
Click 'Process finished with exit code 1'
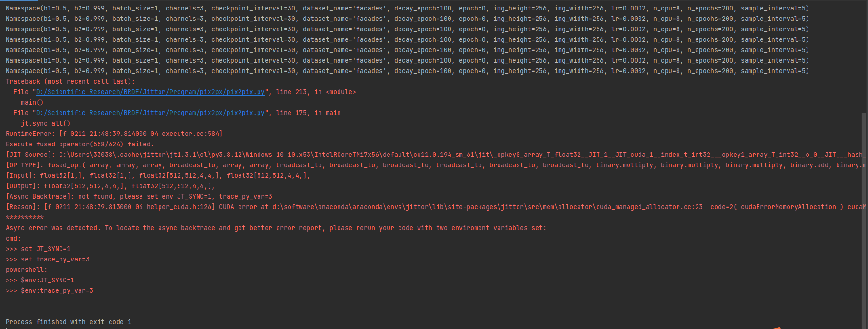[x=68, y=322]
